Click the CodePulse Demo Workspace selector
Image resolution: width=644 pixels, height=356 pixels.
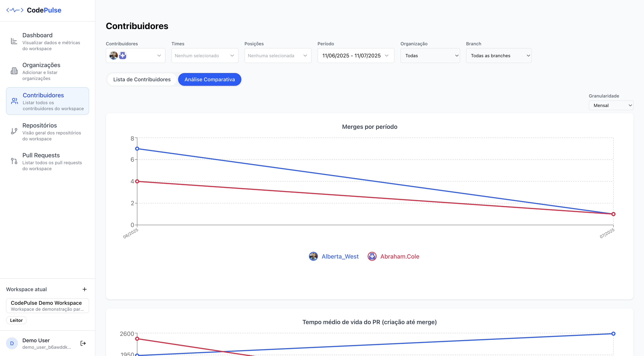[x=48, y=305]
